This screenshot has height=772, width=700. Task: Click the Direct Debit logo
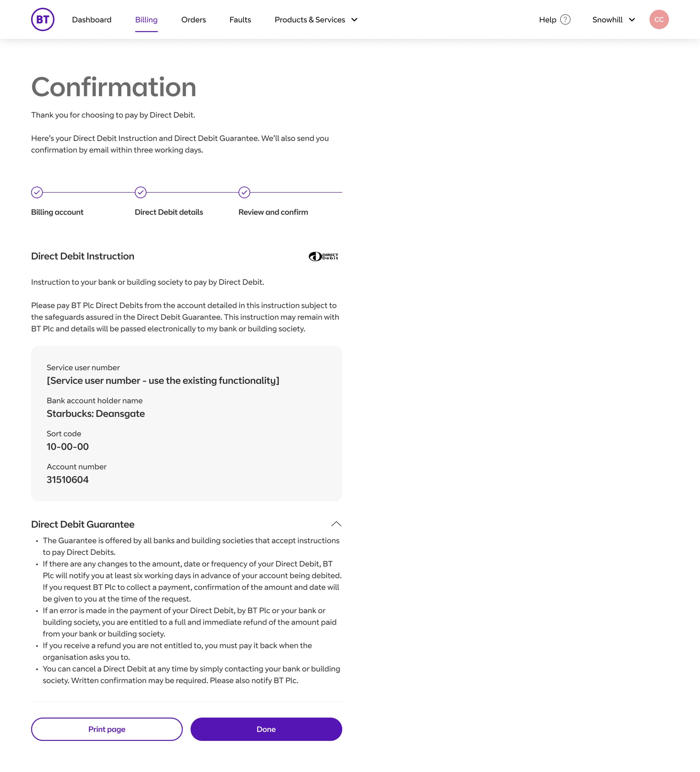pos(323,256)
